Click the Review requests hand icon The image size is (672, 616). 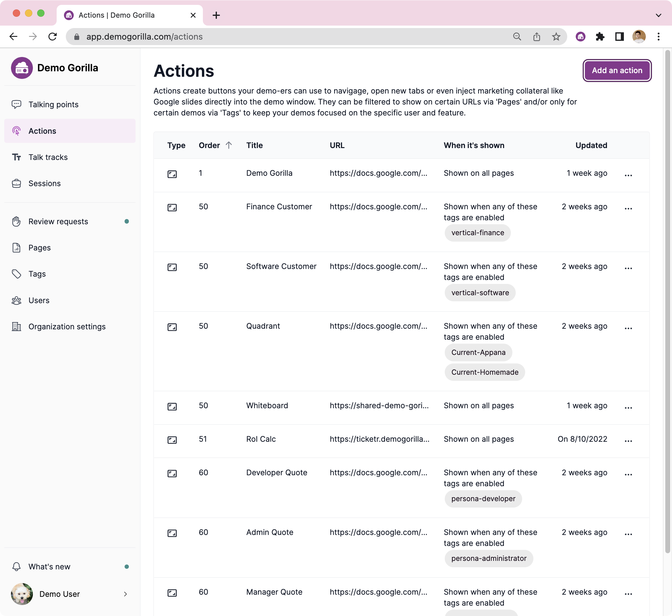point(16,222)
